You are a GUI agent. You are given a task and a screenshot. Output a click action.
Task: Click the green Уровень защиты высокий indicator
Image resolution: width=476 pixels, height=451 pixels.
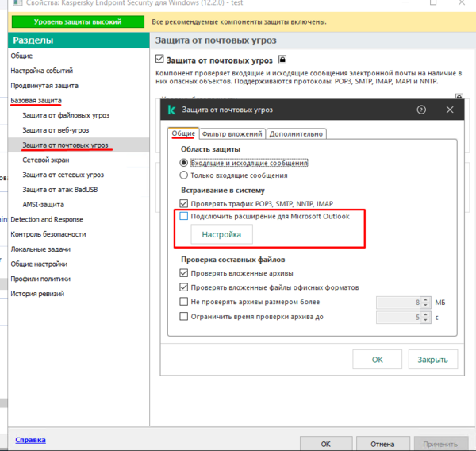[78, 21]
